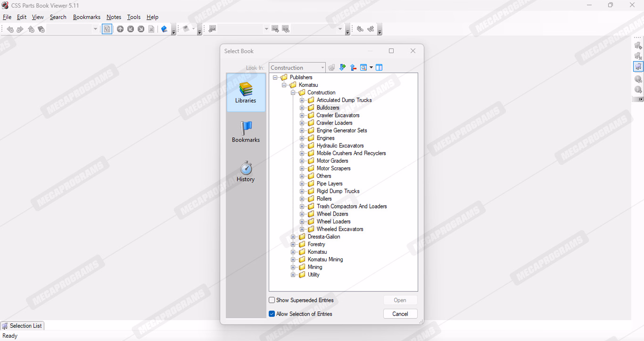Click the blue expand-all arrow icon
This screenshot has height=341, width=644.
(x=342, y=67)
